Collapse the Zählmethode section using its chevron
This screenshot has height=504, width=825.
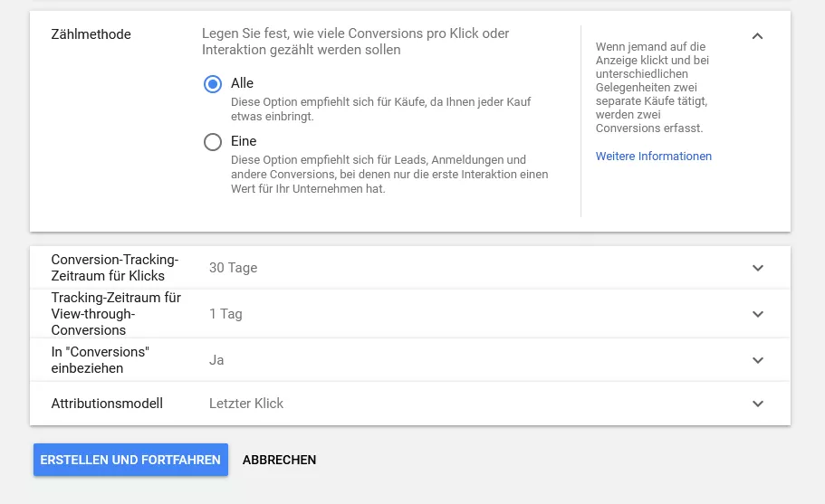click(x=757, y=36)
